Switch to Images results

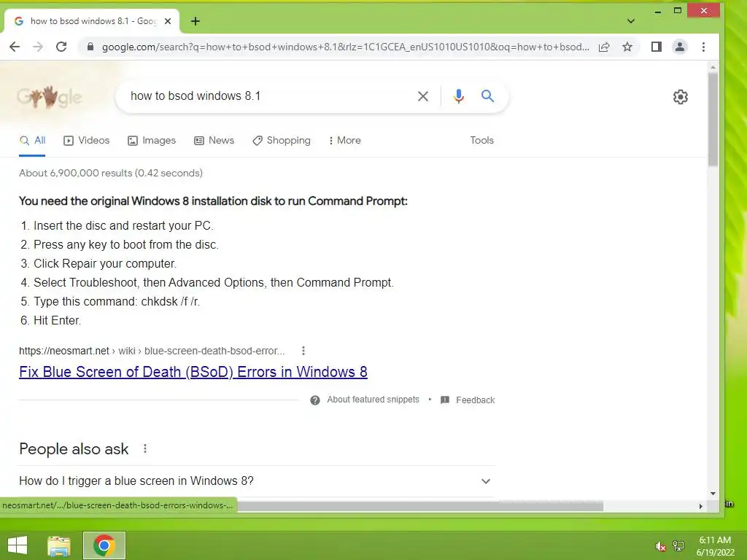click(x=152, y=141)
